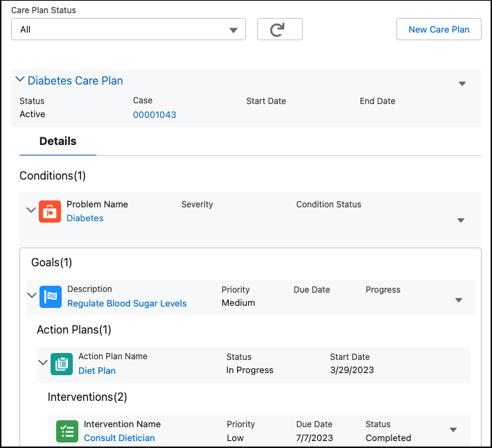Open Diabetes condition actions menu
This screenshot has width=492, height=448.
[x=461, y=221]
